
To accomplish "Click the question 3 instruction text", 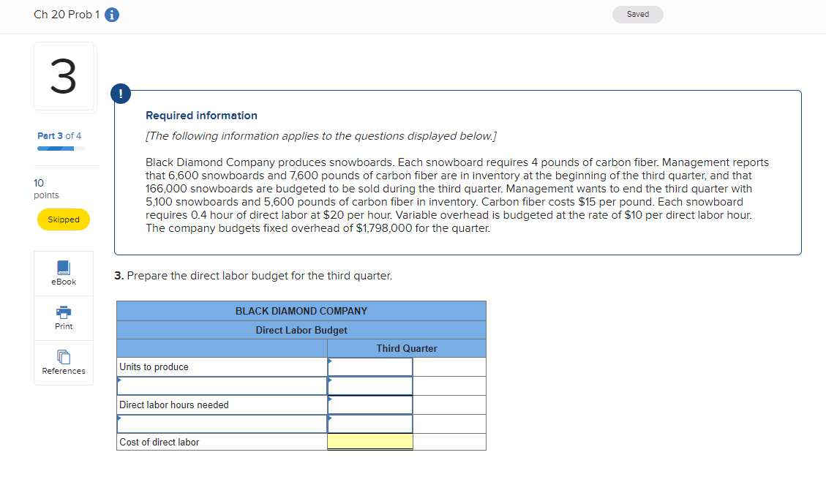I will pyautogui.click(x=253, y=276).
